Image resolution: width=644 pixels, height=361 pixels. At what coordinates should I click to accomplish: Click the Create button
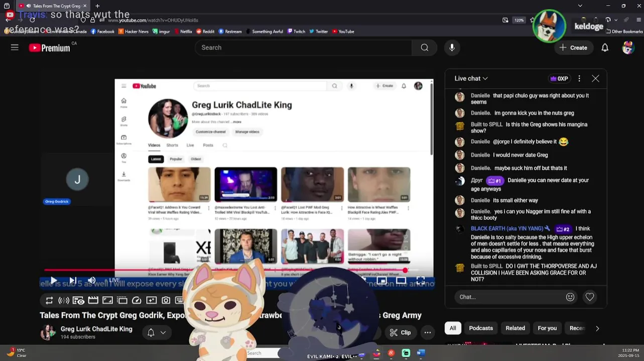[573, 48]
